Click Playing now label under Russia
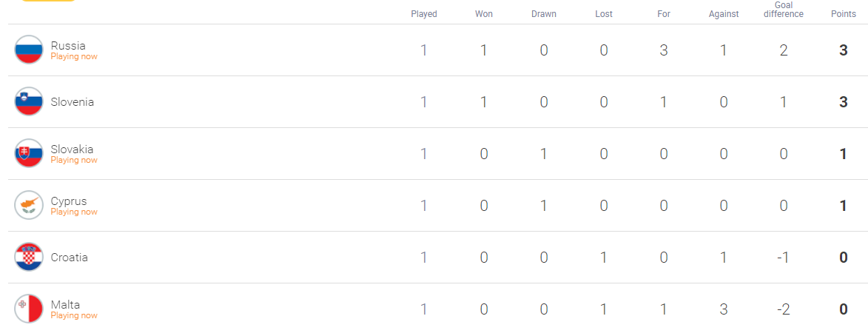868x336 pixels. pyautogui.click(x=74, y=56)
